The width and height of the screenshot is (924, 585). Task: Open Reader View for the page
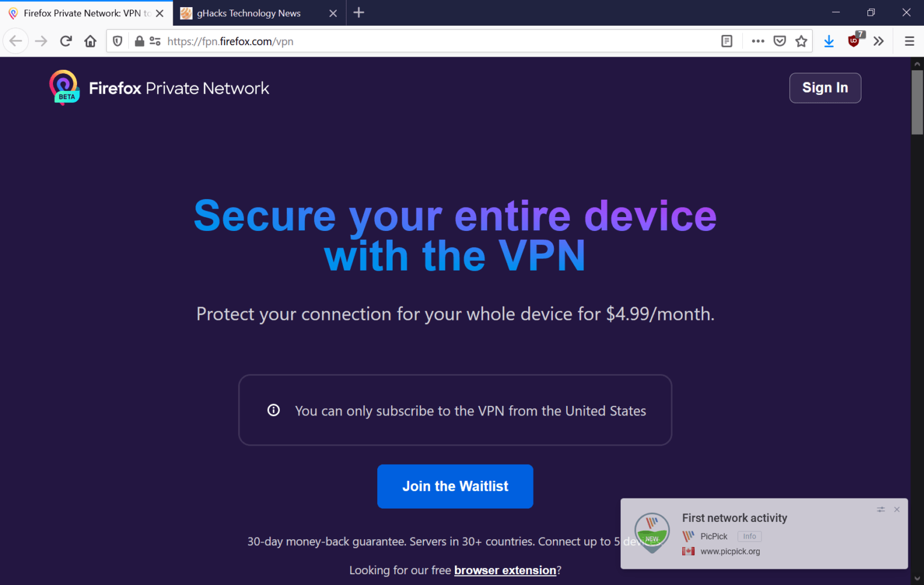pos(726,41)
